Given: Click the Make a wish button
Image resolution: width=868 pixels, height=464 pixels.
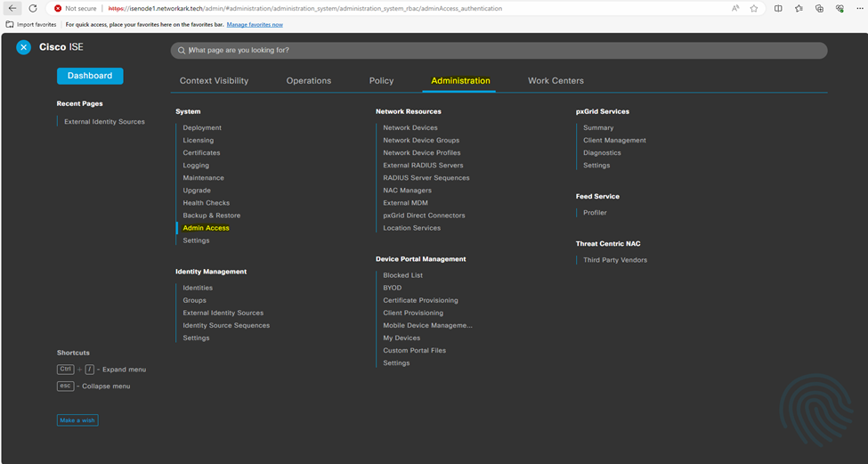Looking at the screenshot, I should pyautogui.click(x=77, y=420).
